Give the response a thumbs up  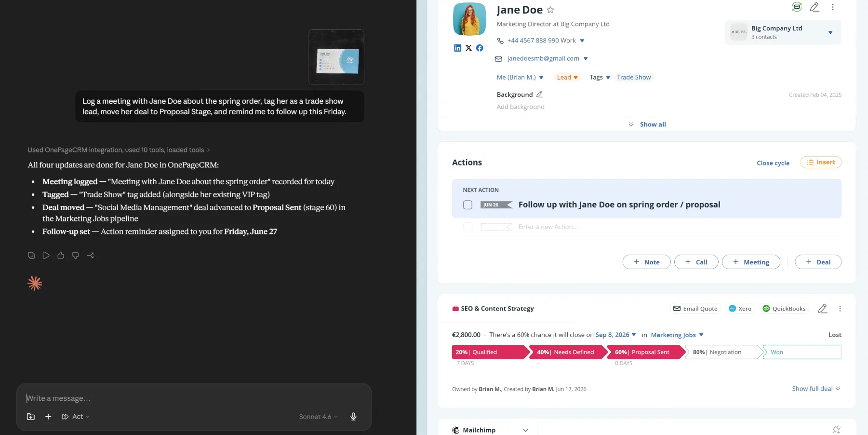point(61,256)
